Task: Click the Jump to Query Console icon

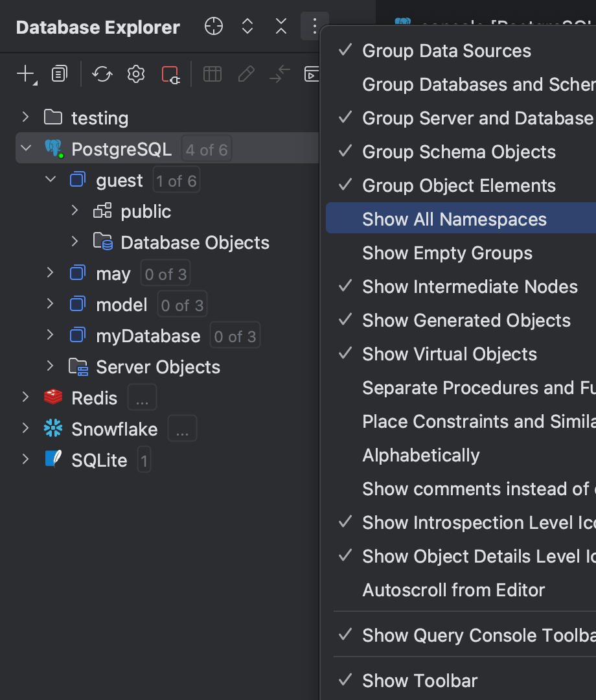Action: pos(312,73)
